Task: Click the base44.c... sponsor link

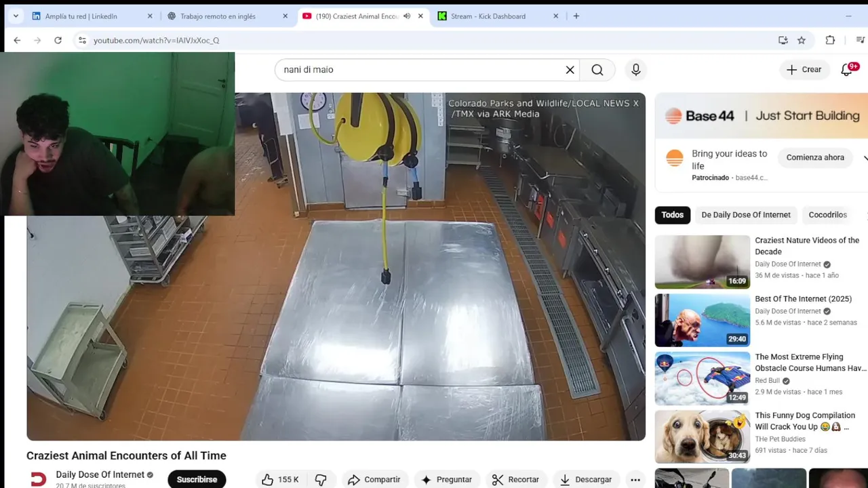Action: pyautogui.click(x=751, y=178)
